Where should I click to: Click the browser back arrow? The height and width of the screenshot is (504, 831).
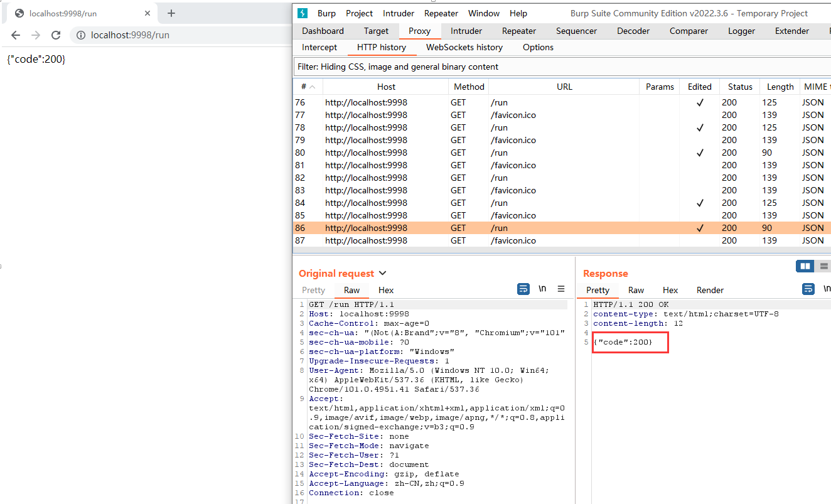16,35
